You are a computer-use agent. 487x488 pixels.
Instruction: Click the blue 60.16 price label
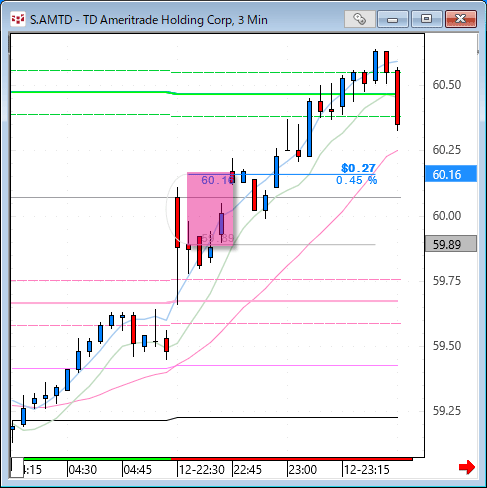[x=451, y=174]
